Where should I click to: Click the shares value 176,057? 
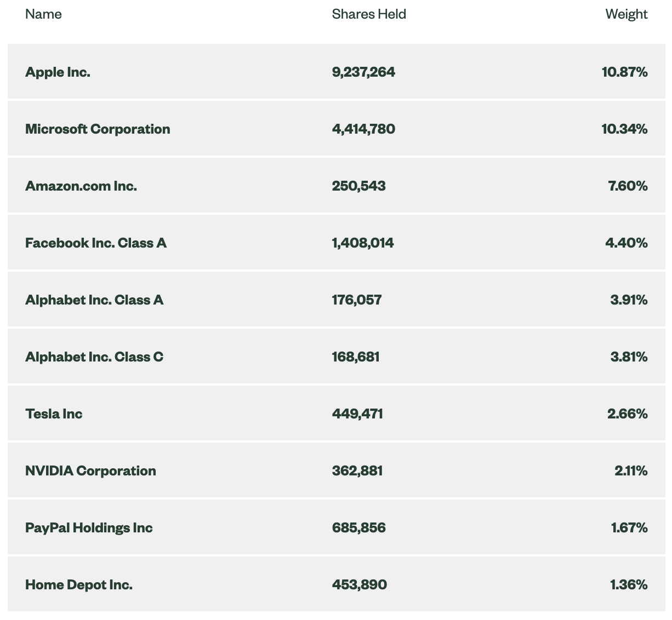click(x=357, y=300)
